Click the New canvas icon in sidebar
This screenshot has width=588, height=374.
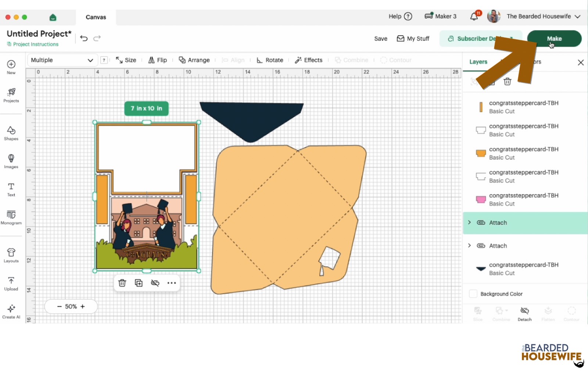click(11, 67)
